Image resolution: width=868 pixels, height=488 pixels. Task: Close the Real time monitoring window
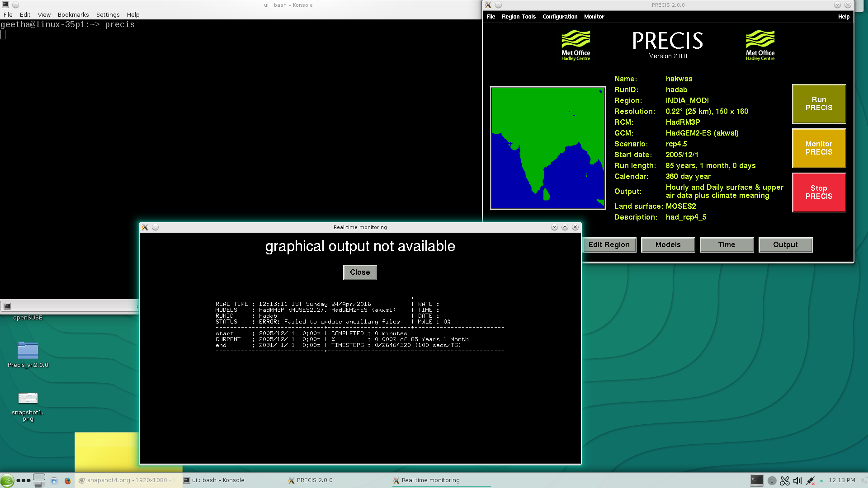coord(575,227)
